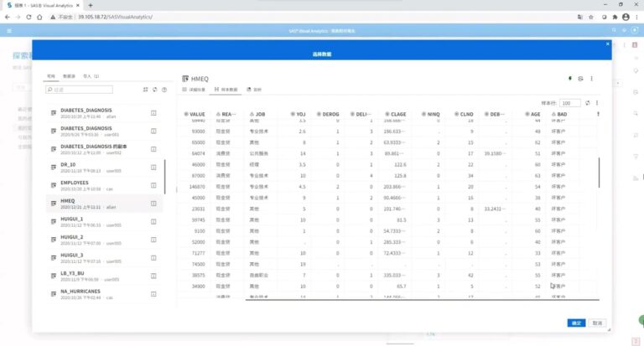
Task: Click search icon in SAS header bar
Action: 614,30
